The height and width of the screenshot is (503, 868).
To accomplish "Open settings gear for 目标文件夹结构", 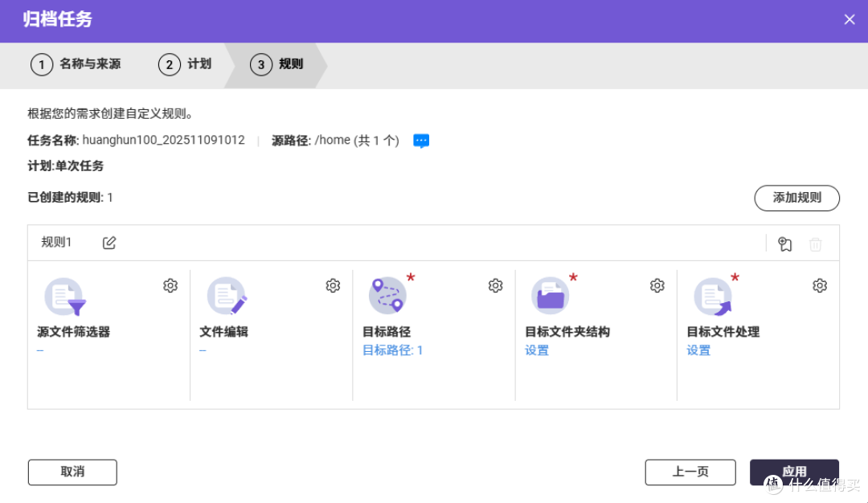I will (x=657, y=285).
